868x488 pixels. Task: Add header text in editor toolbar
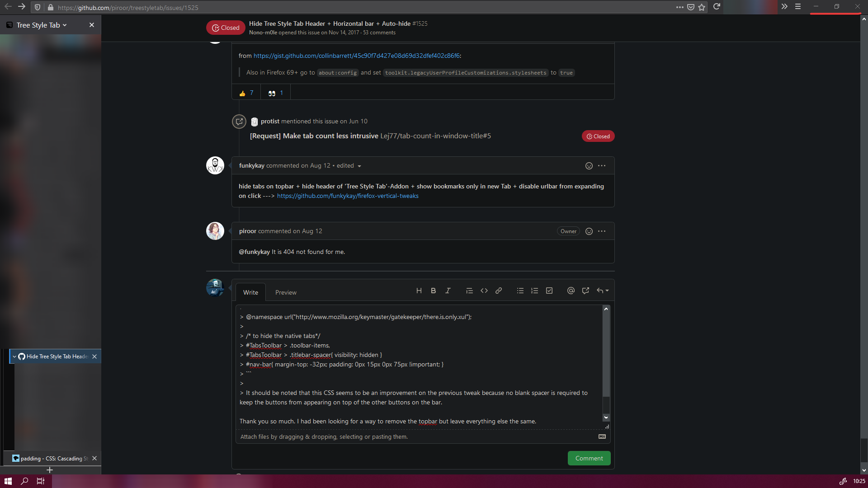tap(419, 291)
